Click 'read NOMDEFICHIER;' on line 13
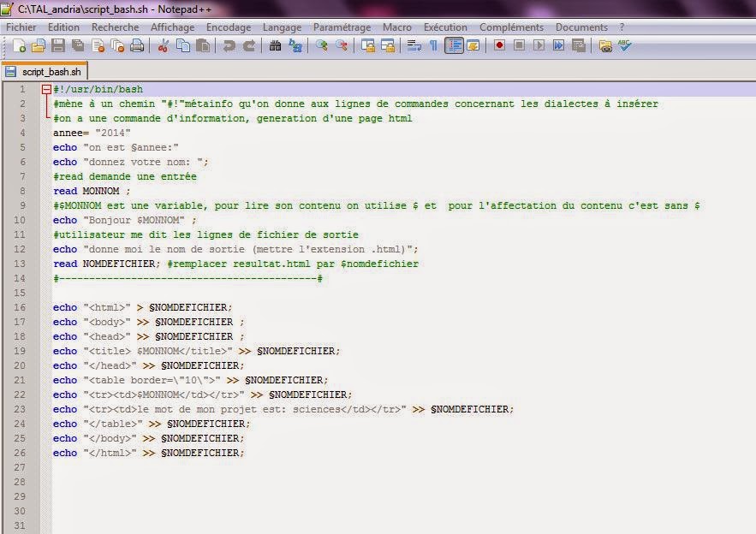The width and height of the screenshot is (756, 534). (x=106, y=264)
